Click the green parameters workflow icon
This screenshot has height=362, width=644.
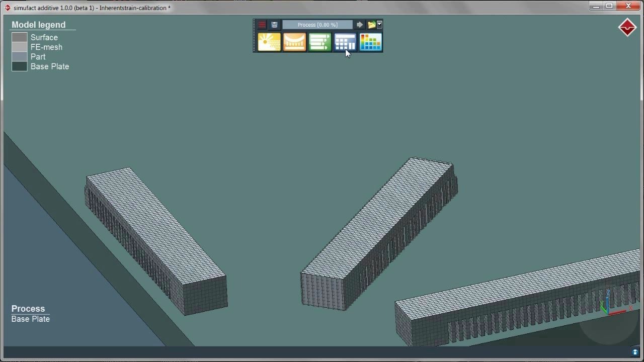[x=320, y=42]
